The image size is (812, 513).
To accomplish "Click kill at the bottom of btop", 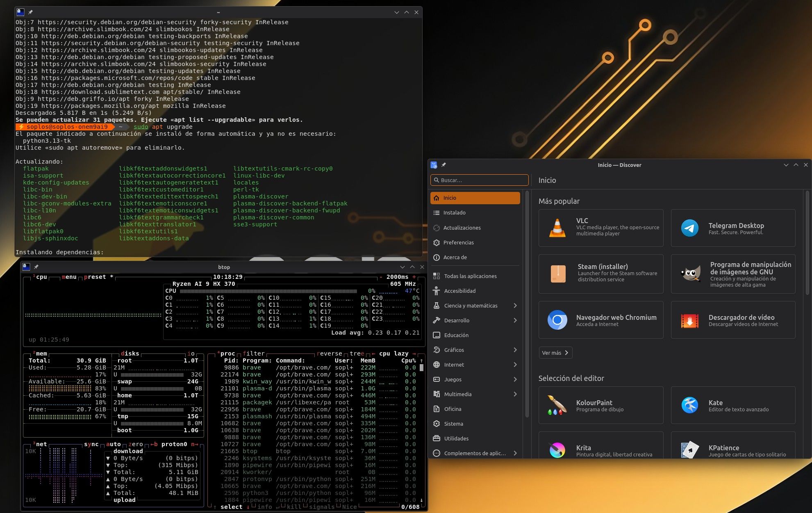I will (294, 507).
